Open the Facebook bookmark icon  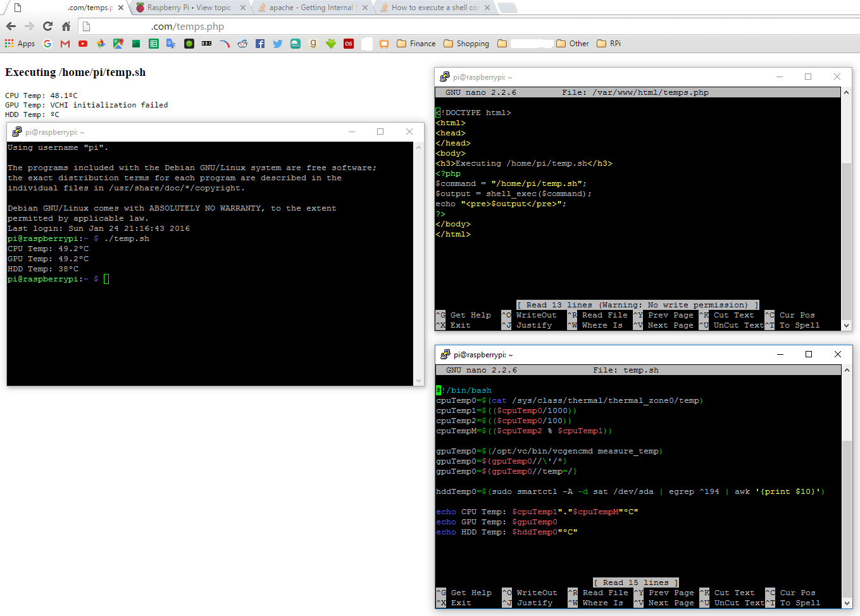pyautogui.click(x=260, y=44)
